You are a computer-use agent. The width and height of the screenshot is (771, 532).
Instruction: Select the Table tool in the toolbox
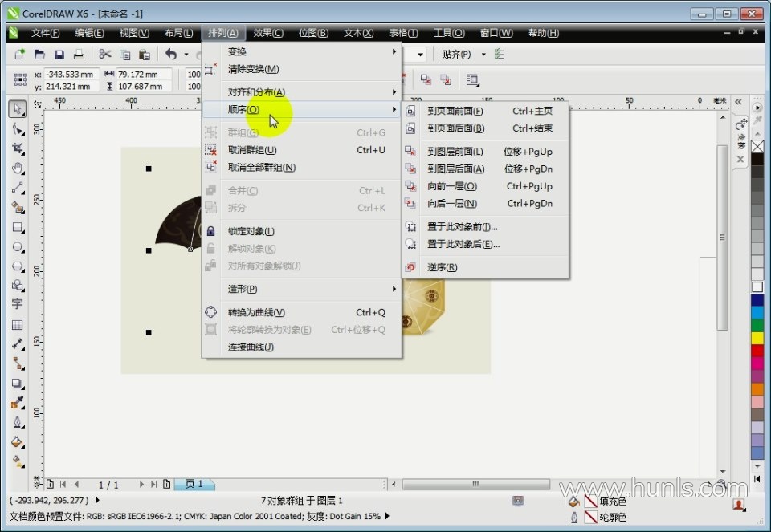coord(18,325)
